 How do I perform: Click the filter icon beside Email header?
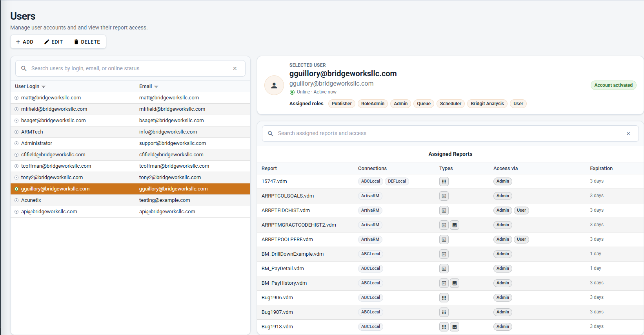(156, 86)
